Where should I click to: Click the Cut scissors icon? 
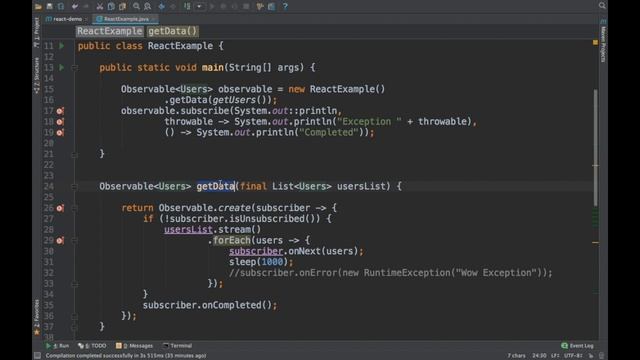[x=100, y=7]
